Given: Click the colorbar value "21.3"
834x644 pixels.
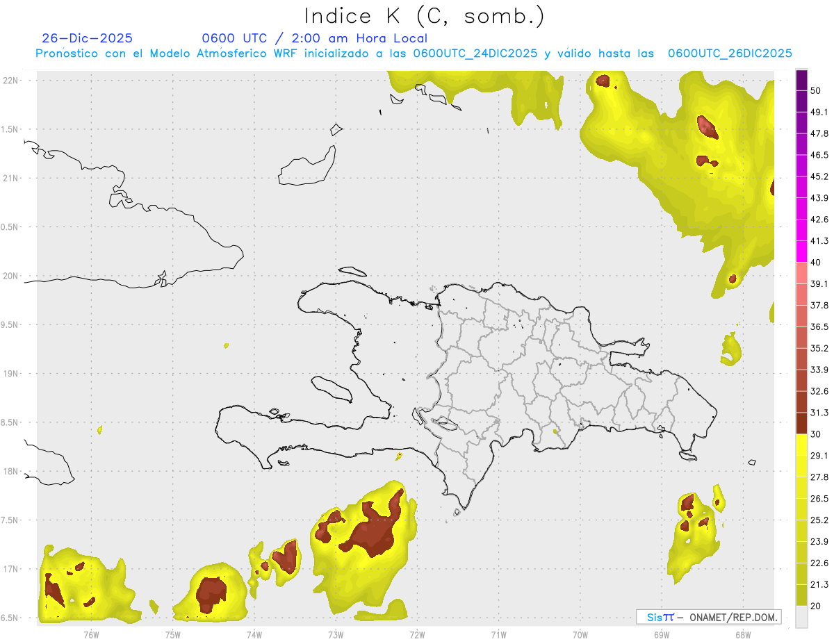Looking at the screenshot, I should point(819,585).
